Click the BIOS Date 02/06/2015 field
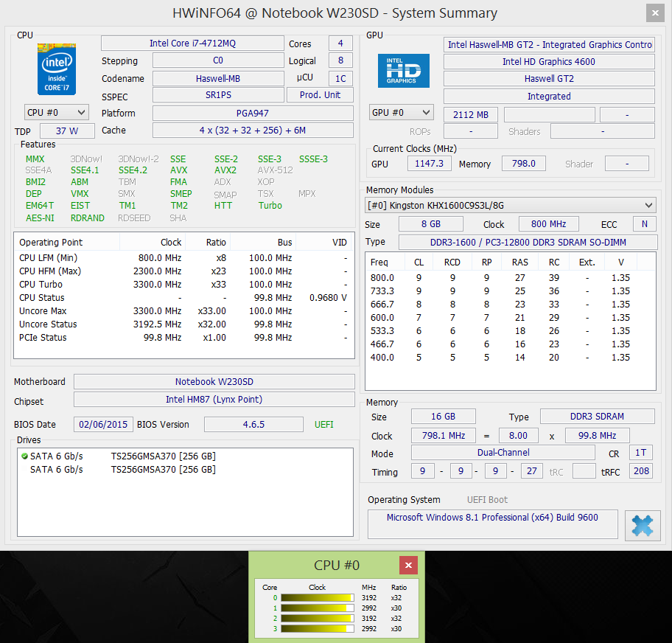Screen dimensions: 672x643 coord(103,424)
